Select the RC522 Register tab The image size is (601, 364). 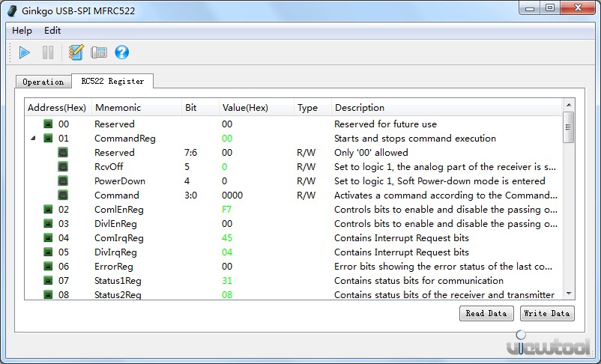coord(112,81)
